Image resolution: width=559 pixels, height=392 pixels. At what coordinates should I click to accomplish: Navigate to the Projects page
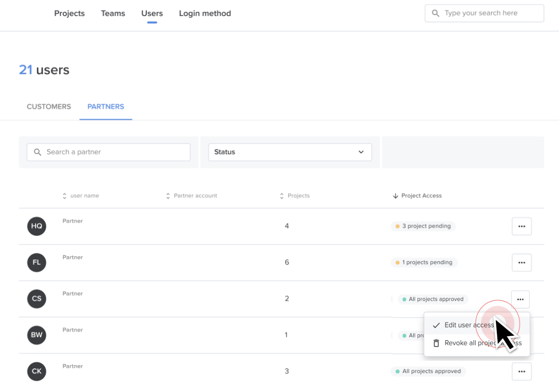(69, 13)
